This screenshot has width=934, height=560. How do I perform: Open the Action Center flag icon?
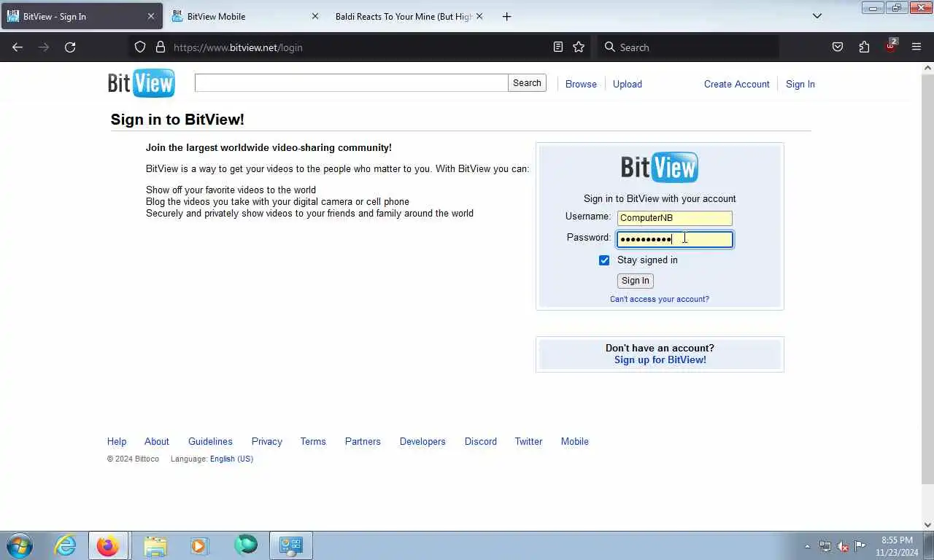click(x=860, y=546)
